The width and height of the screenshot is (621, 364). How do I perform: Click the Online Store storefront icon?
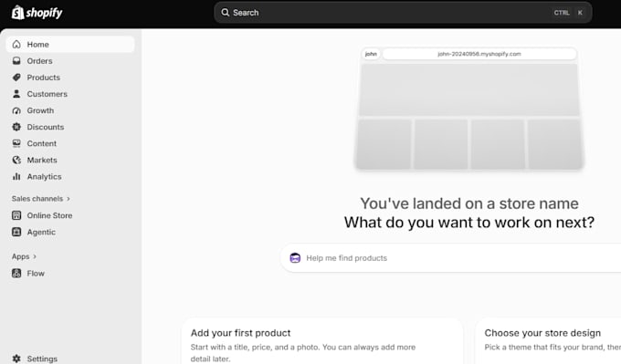coord(16,215)
